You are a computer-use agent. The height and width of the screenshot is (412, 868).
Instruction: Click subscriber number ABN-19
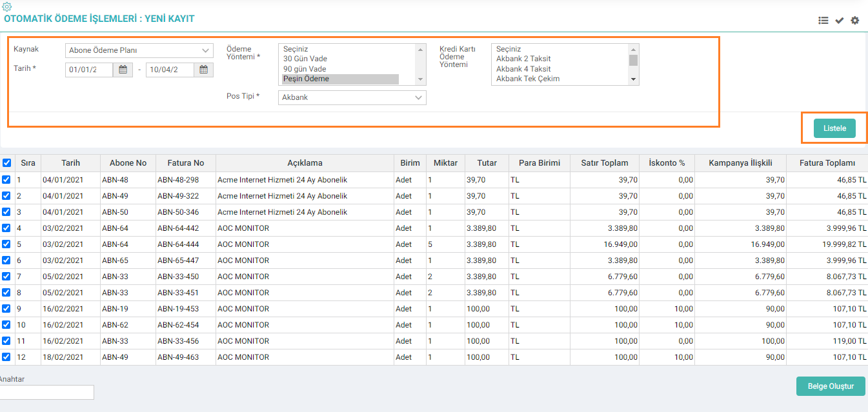pyautogui.click(x=115, y=309)
